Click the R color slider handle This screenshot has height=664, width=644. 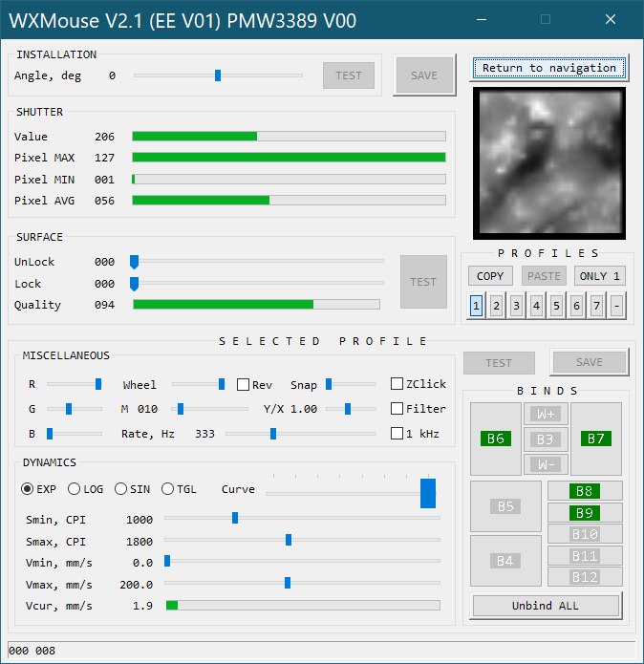point(98,384)
